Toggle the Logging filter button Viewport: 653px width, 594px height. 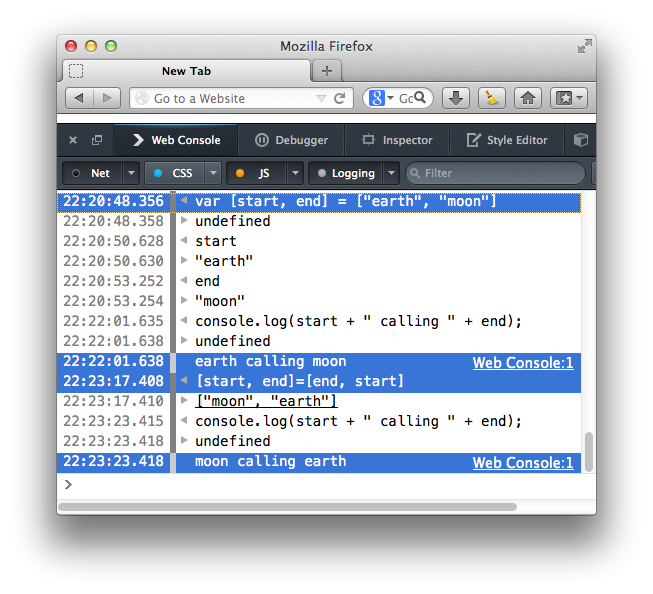point(346,173)
